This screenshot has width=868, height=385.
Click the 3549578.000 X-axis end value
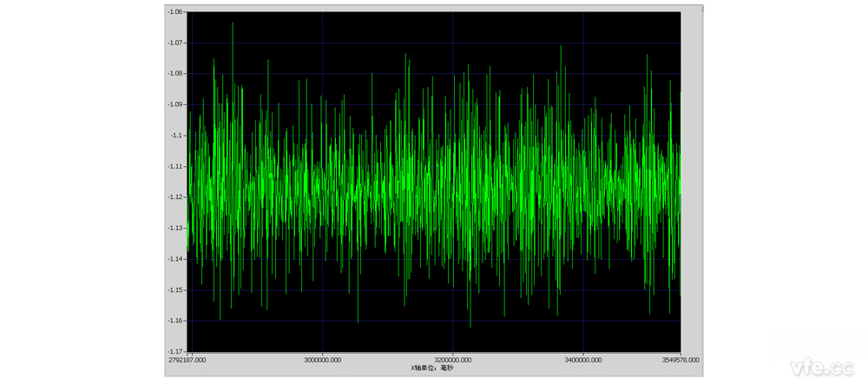click(678, 360)
